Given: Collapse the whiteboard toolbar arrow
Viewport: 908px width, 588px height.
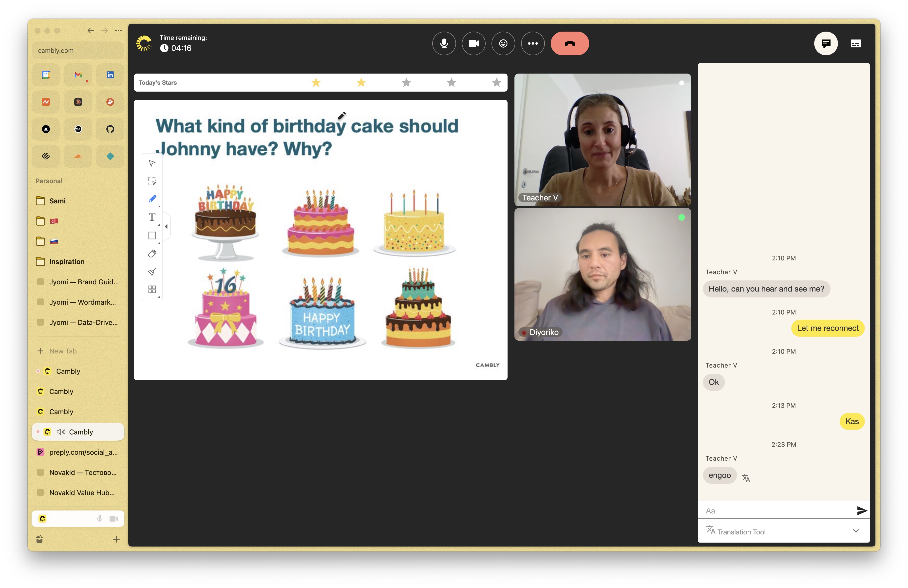Looking at the screenshot, I should [x=166, y=227].
